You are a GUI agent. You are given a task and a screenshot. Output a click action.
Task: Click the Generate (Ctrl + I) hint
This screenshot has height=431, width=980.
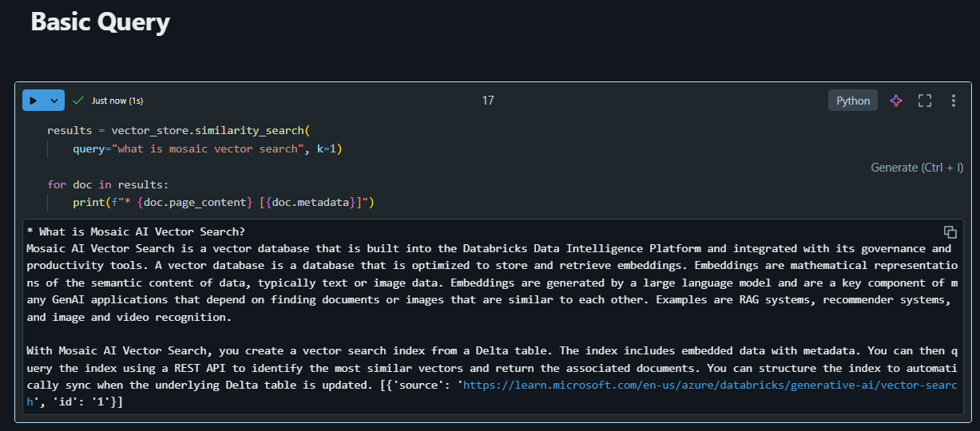[917, 168]
